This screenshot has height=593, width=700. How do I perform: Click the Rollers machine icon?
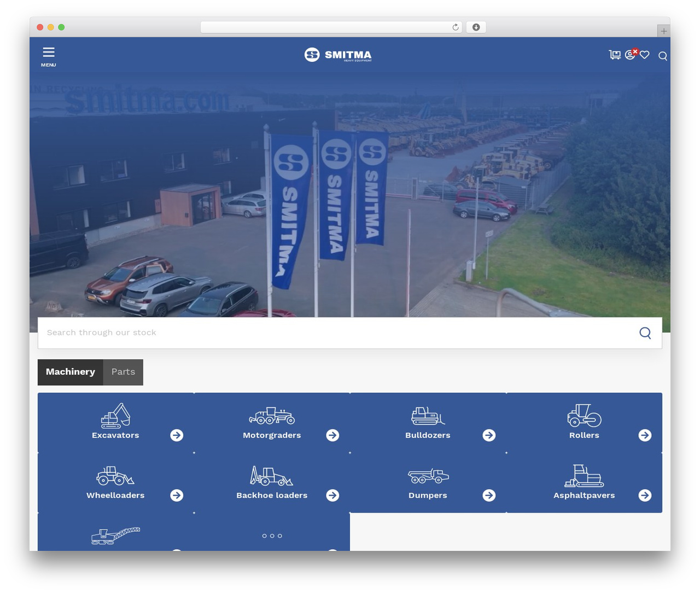(584, 416)
